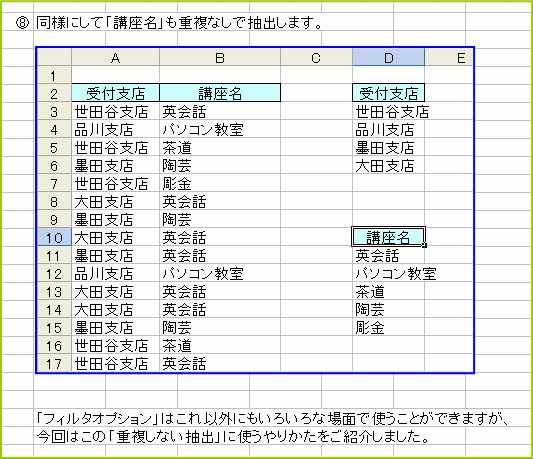This screenshot has width=533, height=459.
Task: Select column B header
Action: point(220,57)
